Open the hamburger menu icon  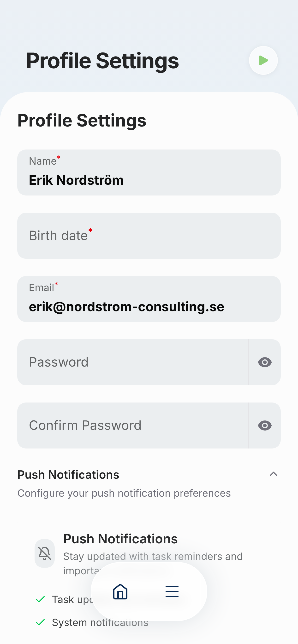pos(172,592)
